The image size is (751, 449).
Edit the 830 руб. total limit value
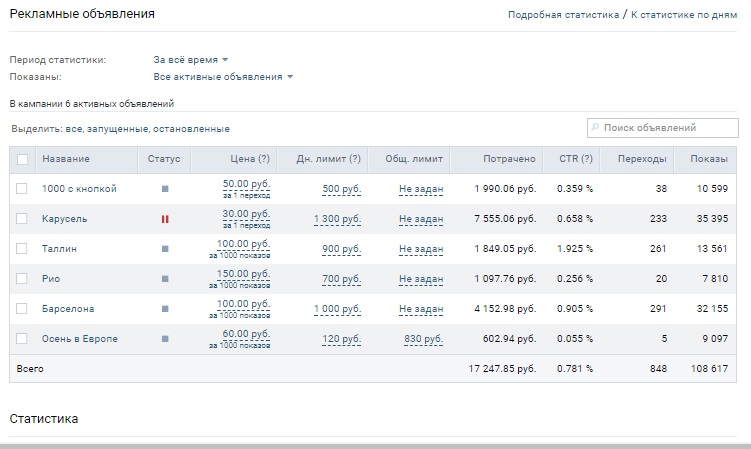point(423,339)
